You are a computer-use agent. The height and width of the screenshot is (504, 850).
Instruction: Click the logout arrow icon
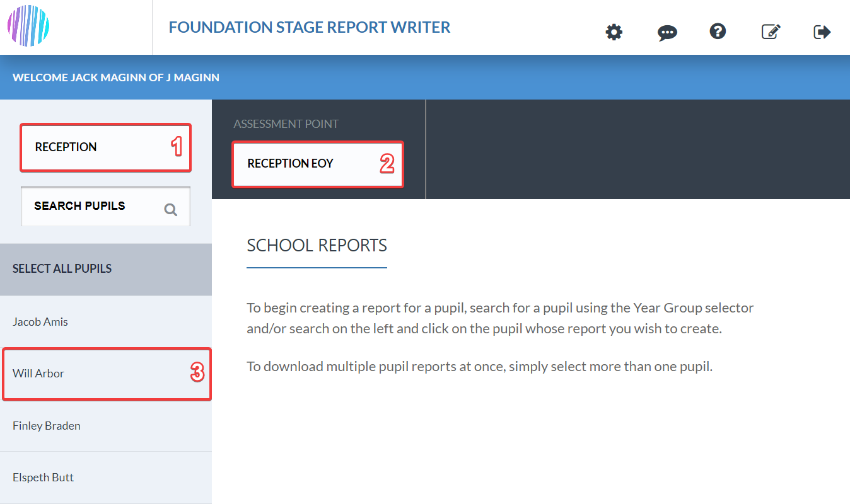pyautogui.click(x=822, y=31)
